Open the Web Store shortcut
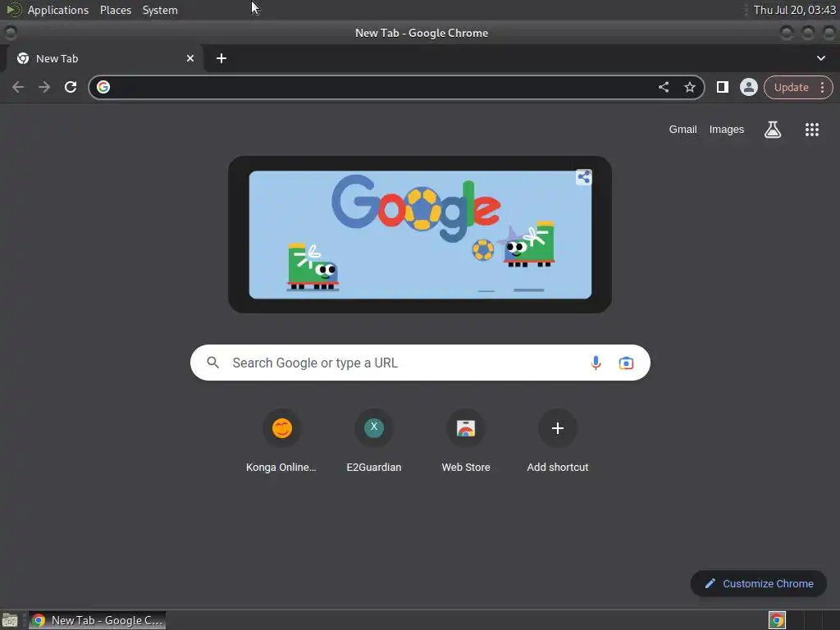The width and height of the screenshot is (840, 630). coord(466,441)
